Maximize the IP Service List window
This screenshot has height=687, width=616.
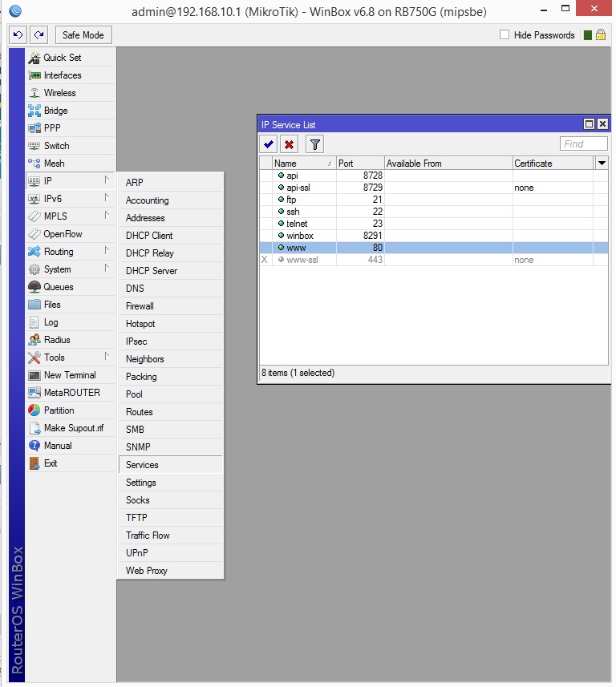click(x=589, y=124)
